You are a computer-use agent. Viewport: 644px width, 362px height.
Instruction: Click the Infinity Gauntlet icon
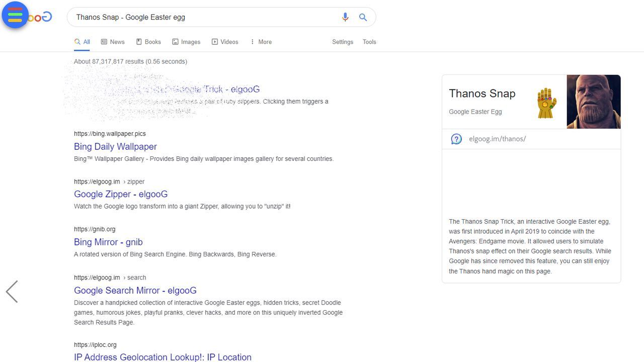[547, 103]
